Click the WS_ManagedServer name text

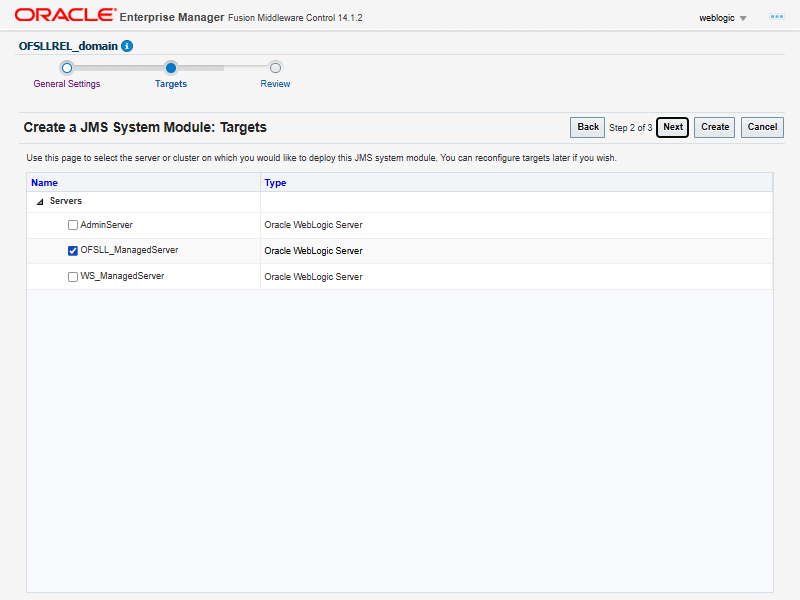point(122,276)
